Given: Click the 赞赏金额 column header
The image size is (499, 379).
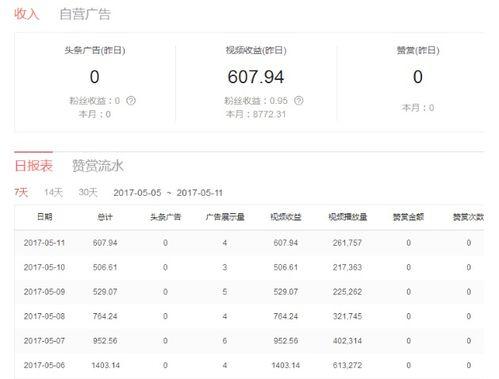Looking at the screenshot, I should [408, 217].
